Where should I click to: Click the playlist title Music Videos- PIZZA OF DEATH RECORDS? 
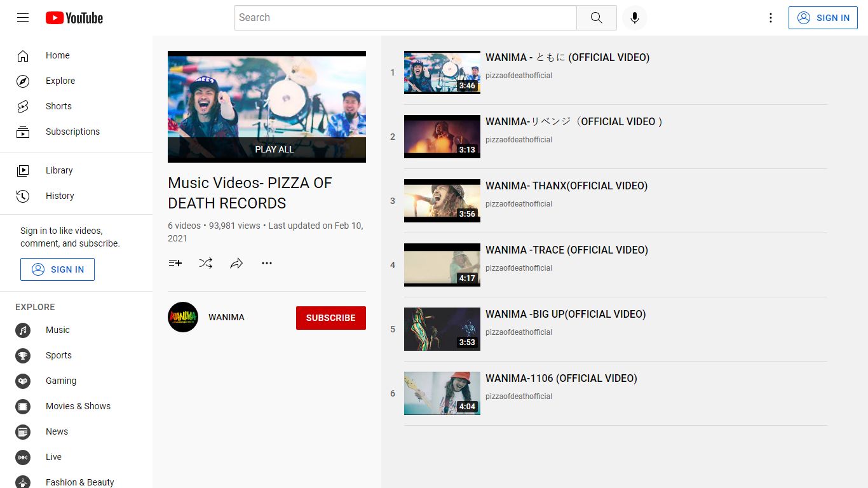(x=250, y=193)
